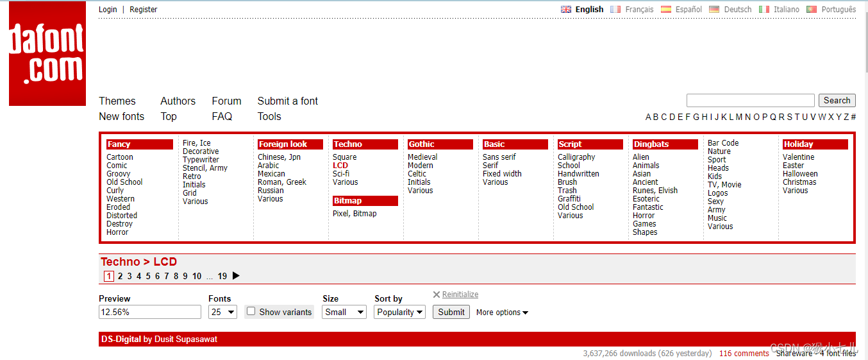Open the Fancy theme header
This screenshot has height=360, width=868.
[x=140, y=144]
